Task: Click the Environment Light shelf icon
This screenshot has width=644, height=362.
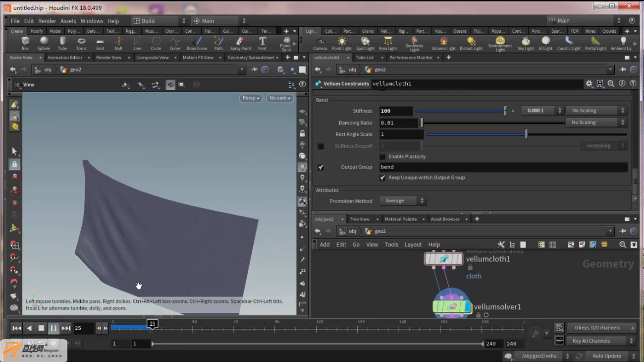Action: (500, 44)
